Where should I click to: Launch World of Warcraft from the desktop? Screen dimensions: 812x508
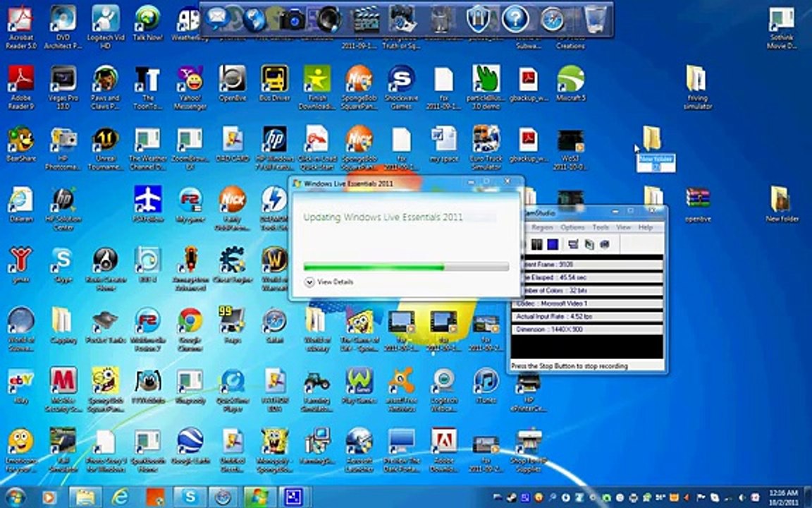point(274,269)
